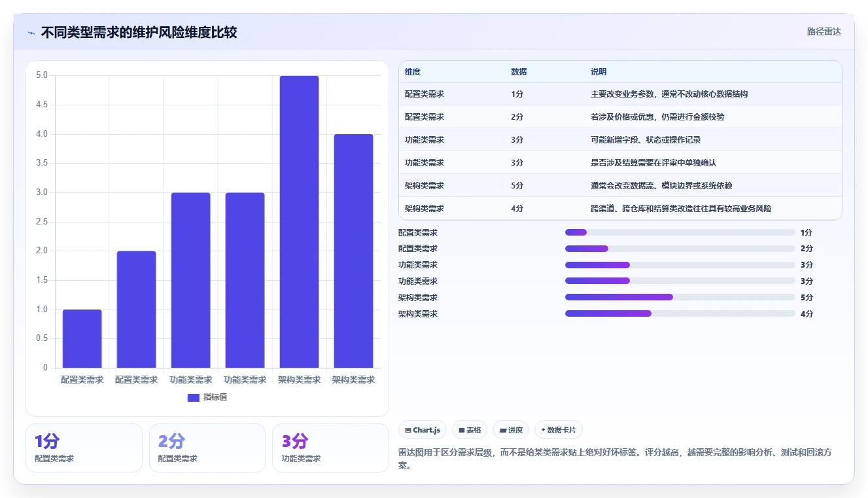Click the 1分 value in the table
Screen dimensions: 868x498
pos(517,94)
